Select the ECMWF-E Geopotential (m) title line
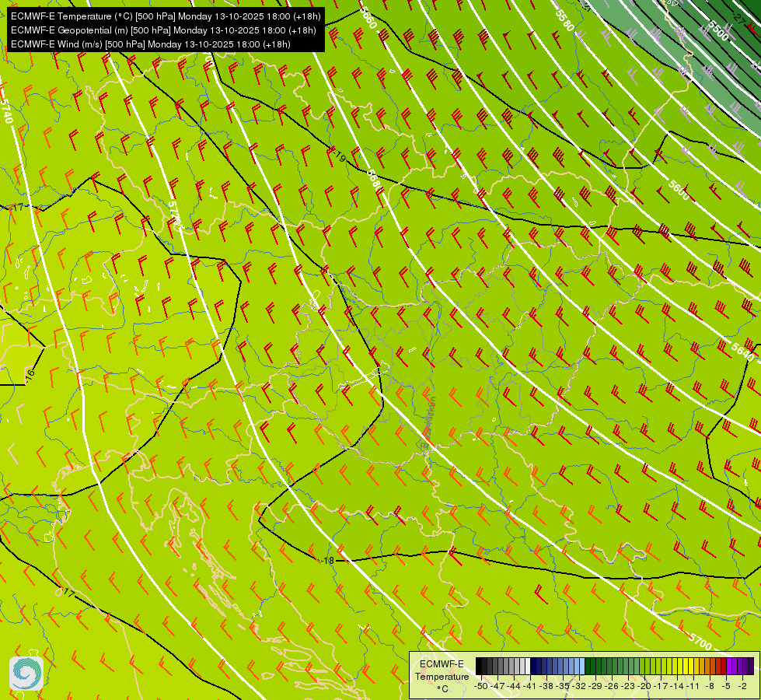This screenshot has width=761, height=700. click(163, 30)
